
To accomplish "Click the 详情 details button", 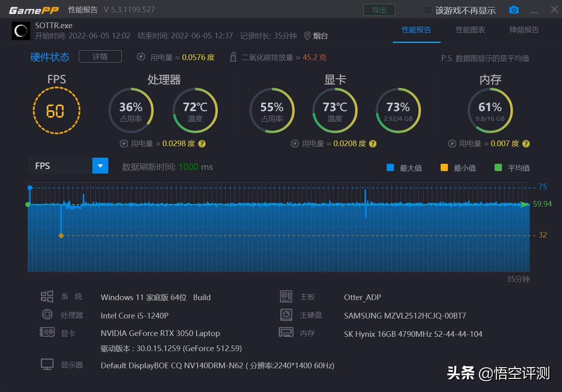I will 100,56.
